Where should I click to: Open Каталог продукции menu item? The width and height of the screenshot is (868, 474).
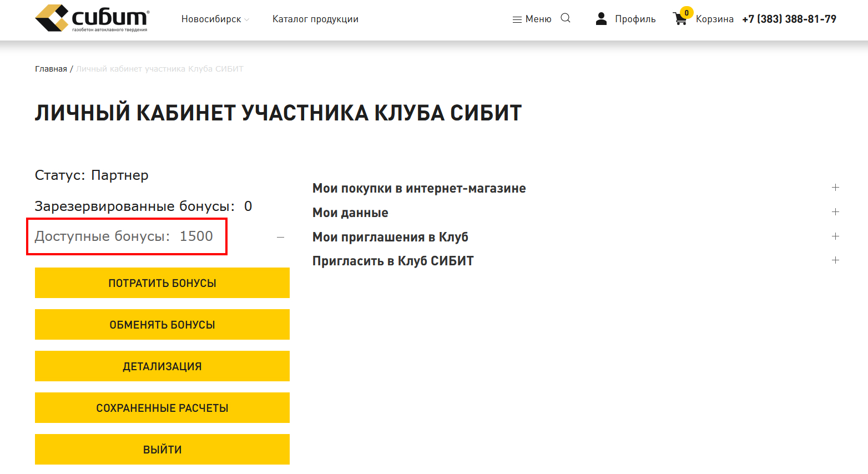[315, 19]
